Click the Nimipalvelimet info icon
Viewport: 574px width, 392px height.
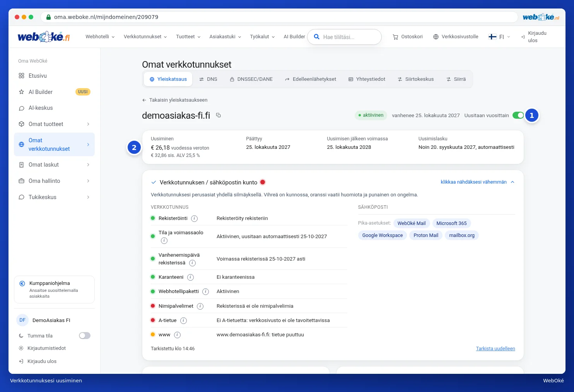click(x=200, y=306)
